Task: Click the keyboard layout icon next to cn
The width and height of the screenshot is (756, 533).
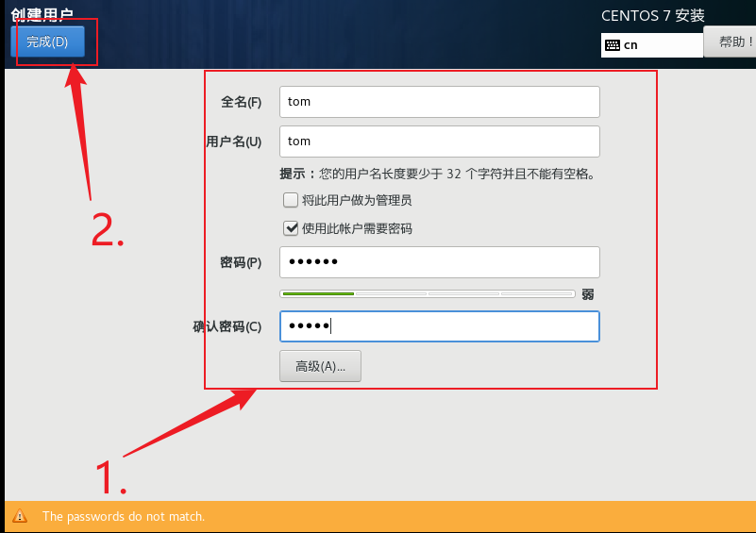Action: [x=613, y=45]
